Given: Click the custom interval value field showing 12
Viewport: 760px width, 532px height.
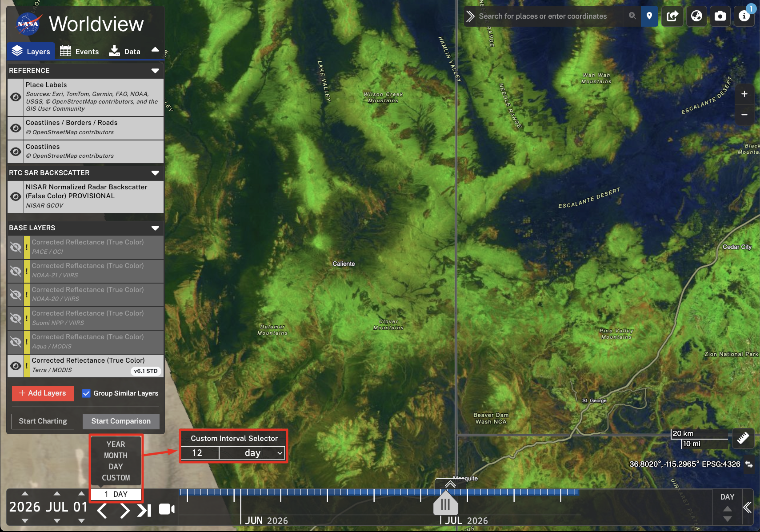Looking at the screenshot, I should [x=200, y=453].
